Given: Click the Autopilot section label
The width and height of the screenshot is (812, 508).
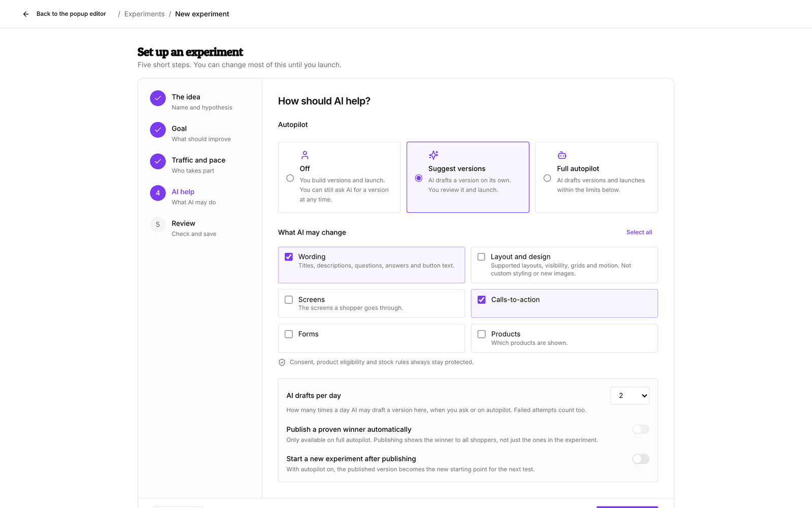Looking at the screenshot, I should [293, 124].
